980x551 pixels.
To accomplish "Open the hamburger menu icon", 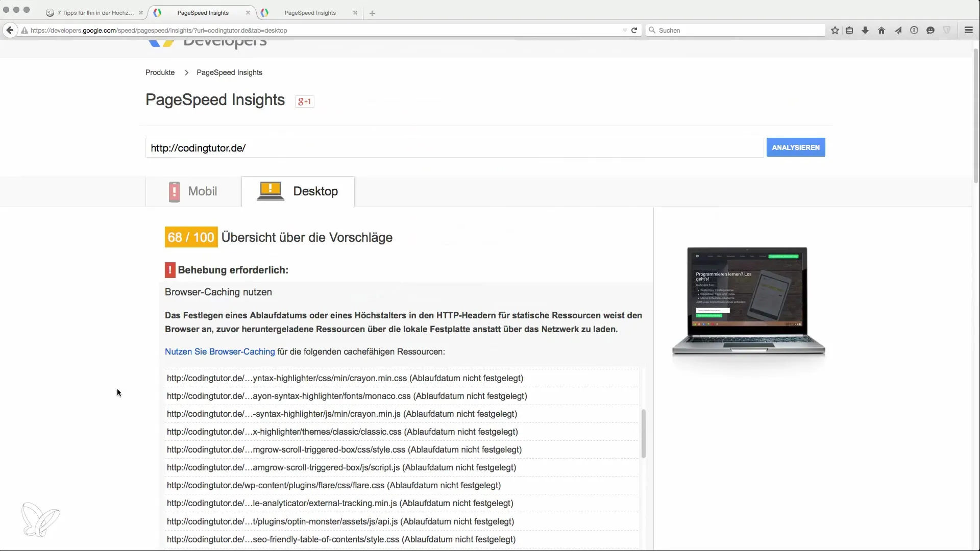I will pyautogui.click(x=969, y=30).
